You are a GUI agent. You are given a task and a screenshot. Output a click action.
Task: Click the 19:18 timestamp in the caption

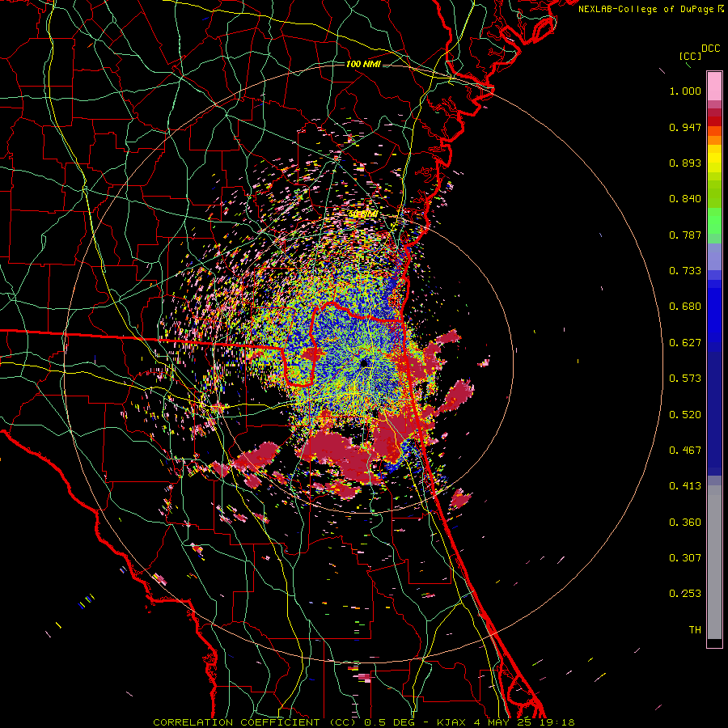tap(557, 722)
